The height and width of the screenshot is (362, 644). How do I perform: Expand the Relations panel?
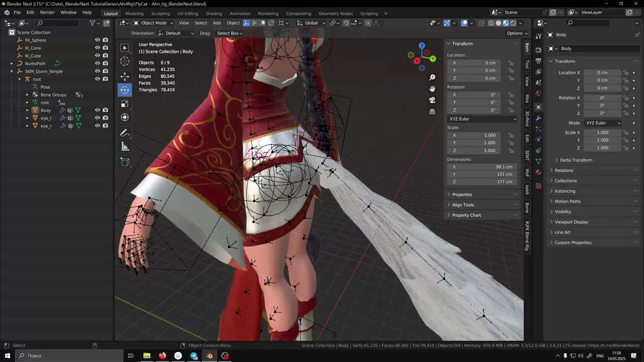coord(563,170)
